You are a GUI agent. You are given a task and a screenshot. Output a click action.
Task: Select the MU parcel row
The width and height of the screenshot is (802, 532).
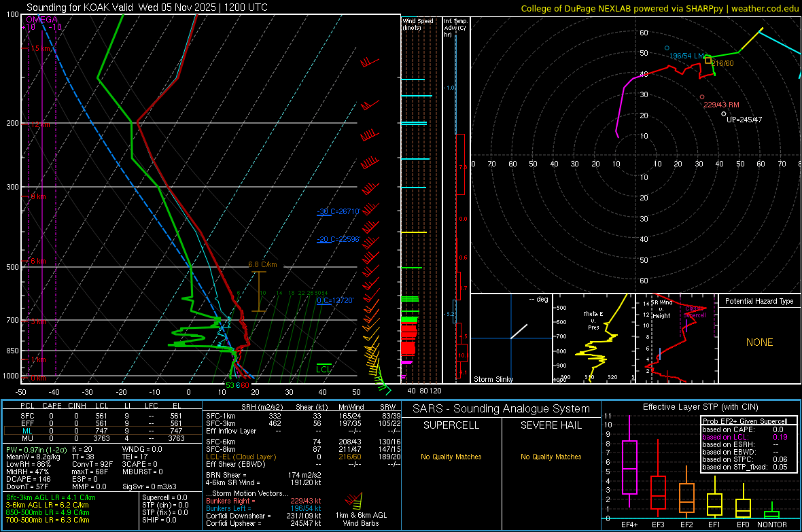coord(102,438)
